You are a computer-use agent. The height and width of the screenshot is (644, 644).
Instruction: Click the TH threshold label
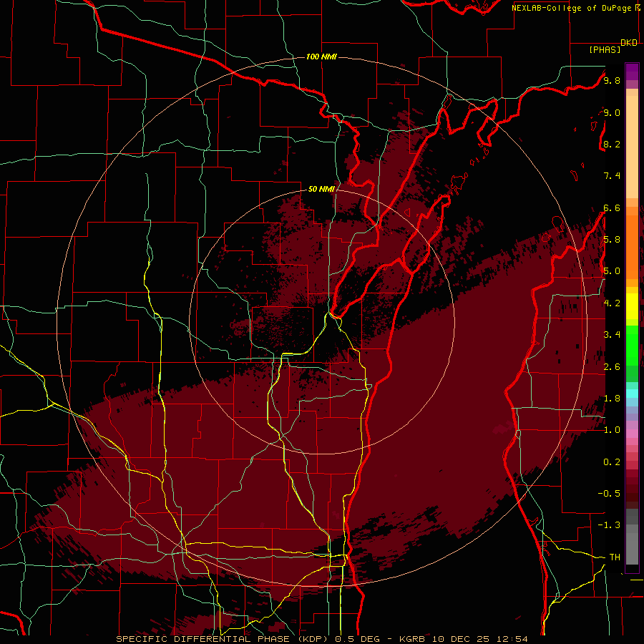click(615, 557)
